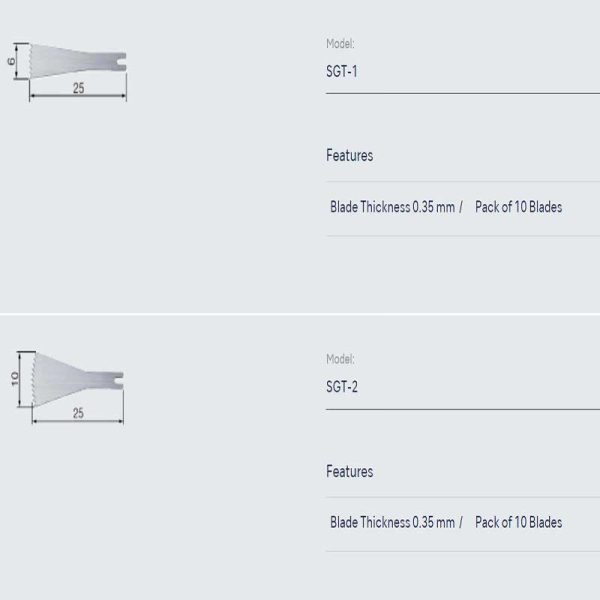Click the serrated teeth of the SGT-2 blade
The height and width of the screenshot is (600, 600).
click(36, 379)
